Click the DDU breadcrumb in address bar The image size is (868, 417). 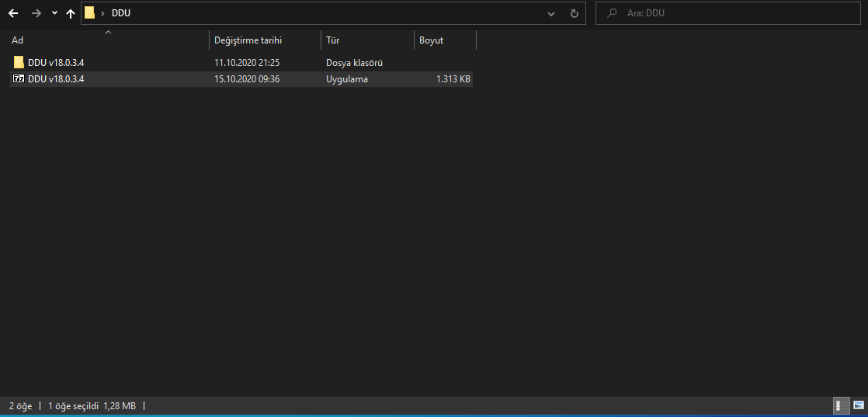tap(121, 13)
